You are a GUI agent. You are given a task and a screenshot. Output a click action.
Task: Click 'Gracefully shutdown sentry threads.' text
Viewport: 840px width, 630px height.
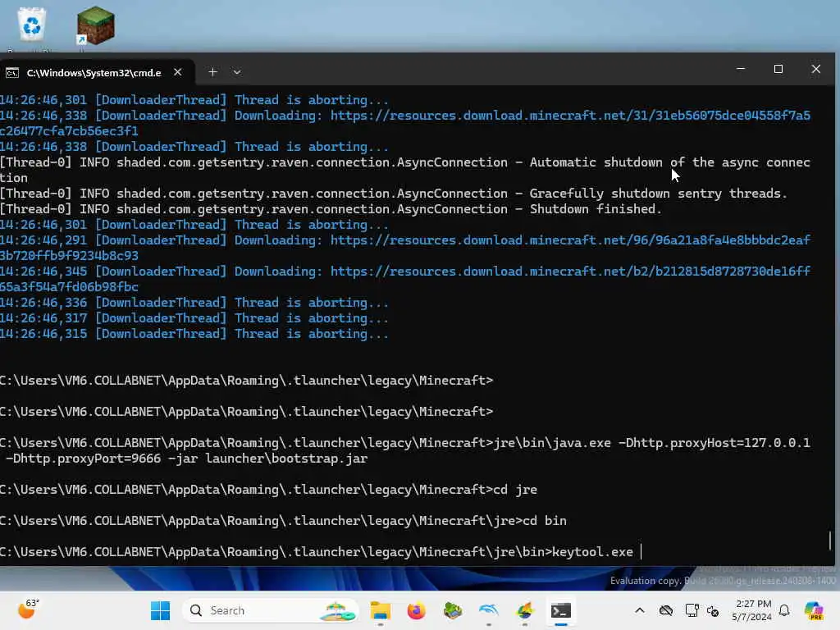[x=659, y=194]
